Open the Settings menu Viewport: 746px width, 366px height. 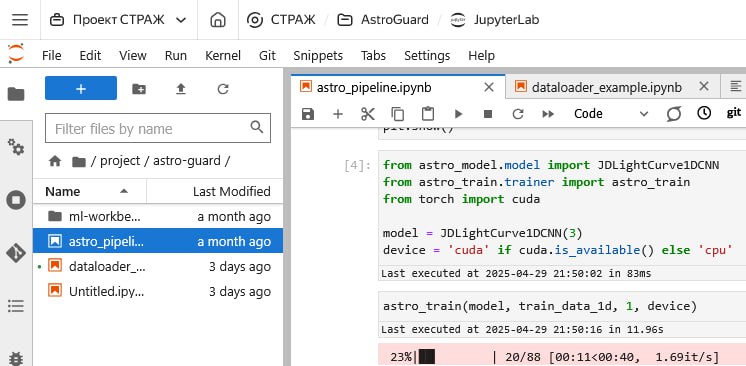click(x=427, y=56)
